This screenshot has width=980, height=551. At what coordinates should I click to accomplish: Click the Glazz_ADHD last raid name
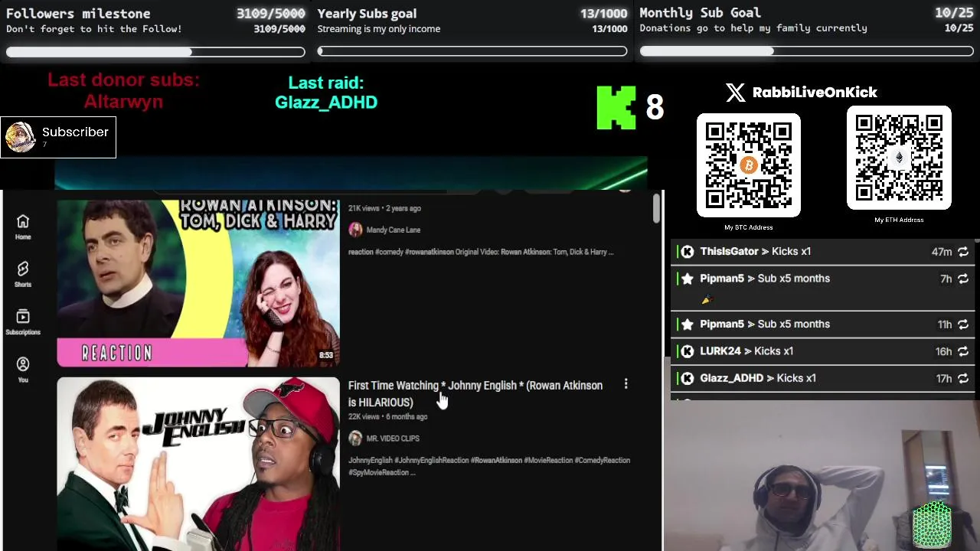click(326, 103)
